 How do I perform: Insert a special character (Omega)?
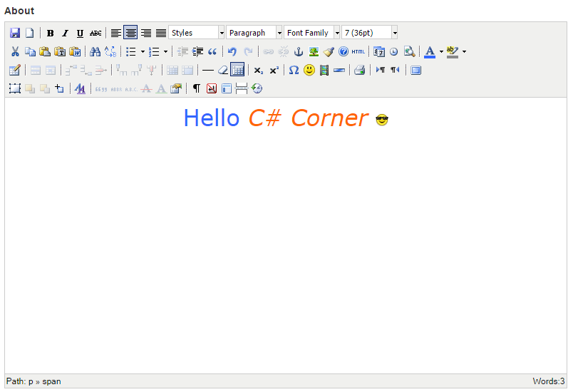pos(294,70)
